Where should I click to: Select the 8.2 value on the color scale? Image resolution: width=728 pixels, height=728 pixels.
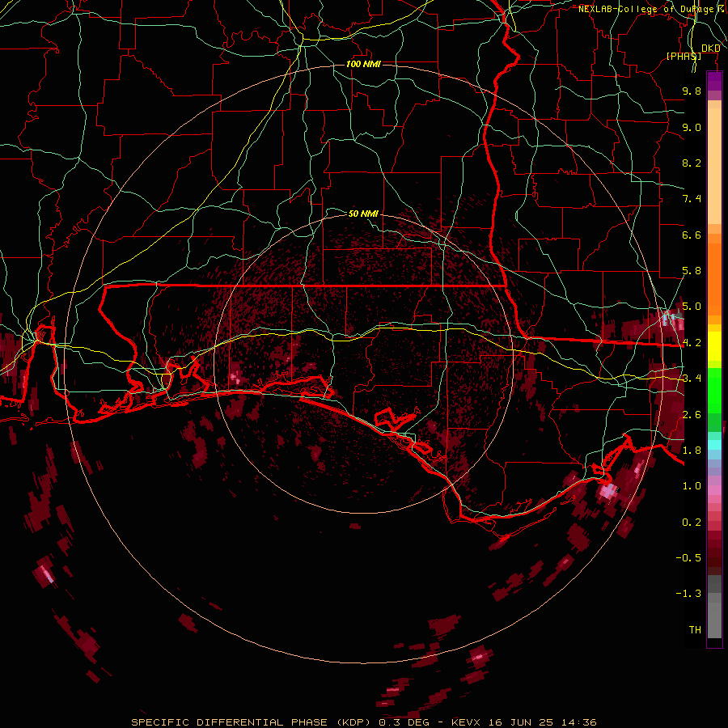[x=692, y=163]
